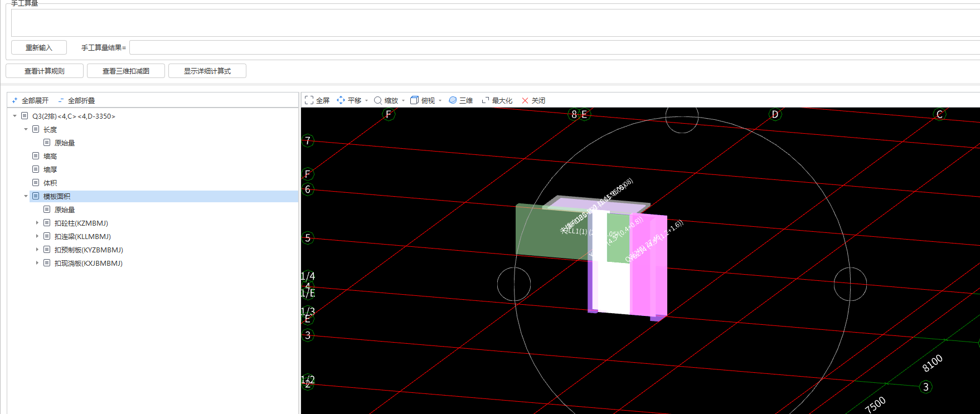Click the page icon beside 体积
The image size is (980, 414).
36,183
